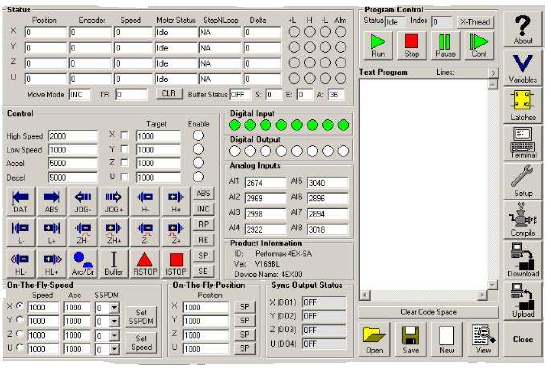Open the Y axis SSPDM dropdown
The height and width of the screenshot is (371, 551).
(x=114, y=321)
